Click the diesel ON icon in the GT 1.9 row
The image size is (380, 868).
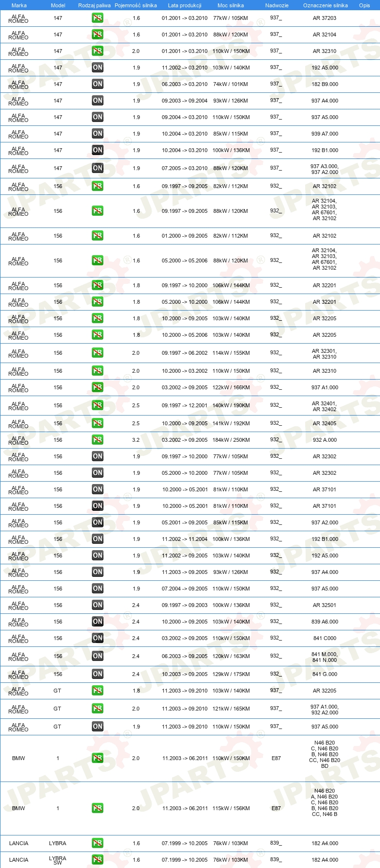point(97,727)
